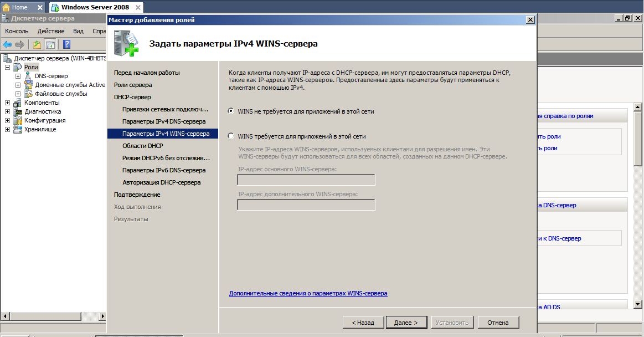Open Дополнительные сведения о параметрах WINS-сервера link
Viewport: 644px width, 337px height.
pos(308,293)
